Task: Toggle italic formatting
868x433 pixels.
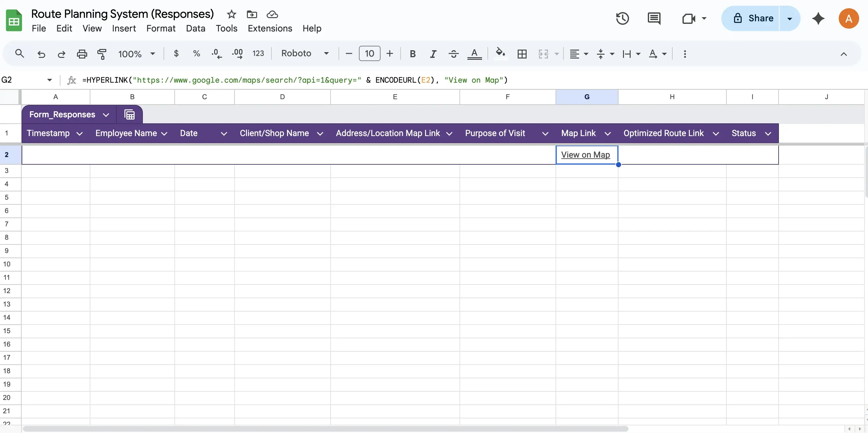Action: pos(433,53)
